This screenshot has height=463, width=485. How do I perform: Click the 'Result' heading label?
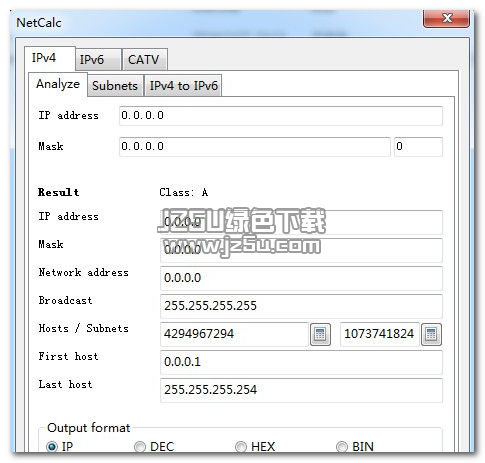59,192
